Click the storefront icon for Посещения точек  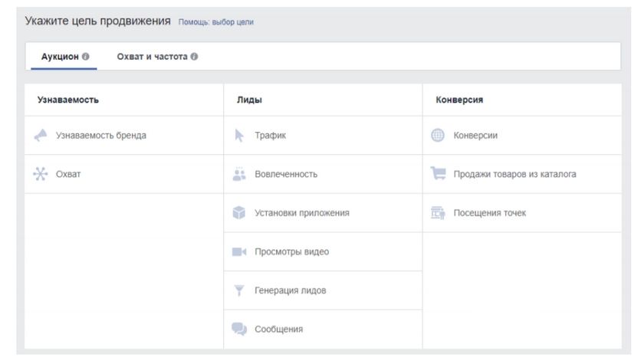[x=438, y=213]
